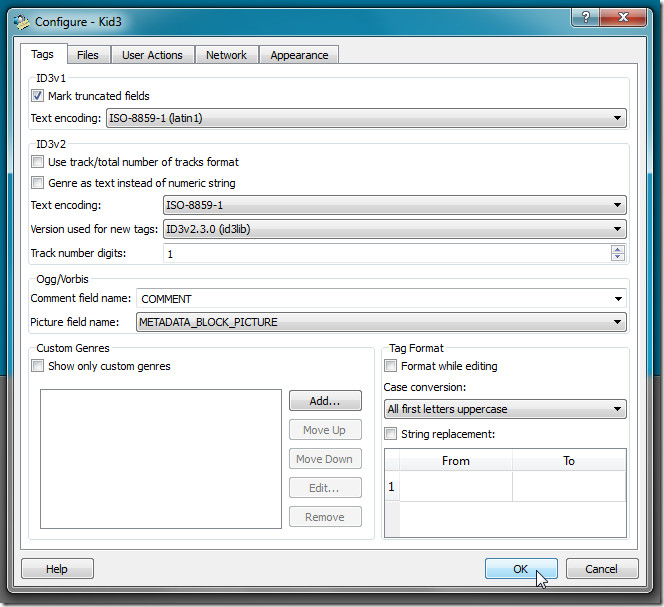The height and width of the screenshot is (607, 664).
Task: Click the Edit... button
Action: coord(325,488)
